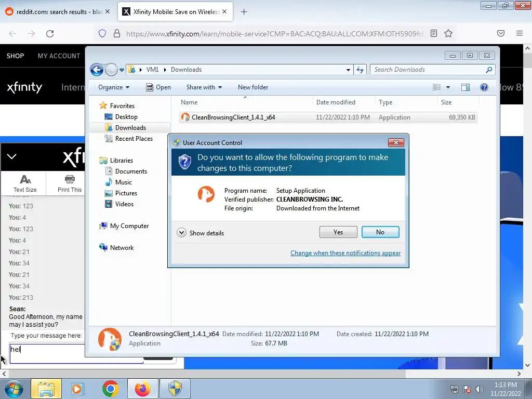This screenshot has height=399, width=532.
Task: Click MY ACCOUNT in Xfinity top bar
Action: coord(59,56)
